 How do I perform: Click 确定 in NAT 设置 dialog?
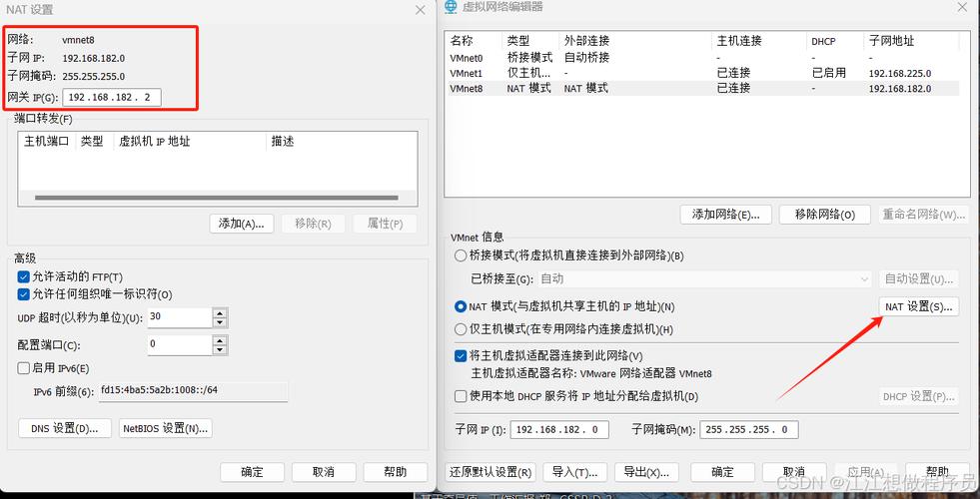[x=252, y=471]
